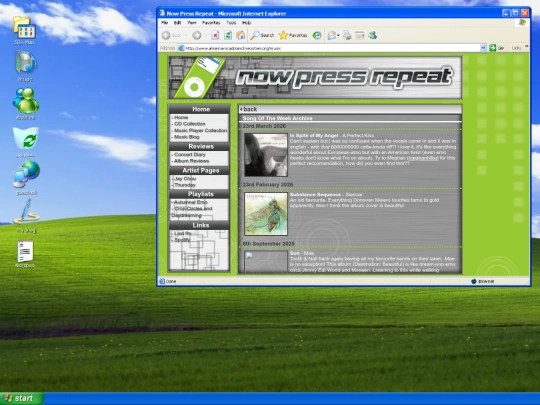The height and width of the screenshot is (405, 540).
Task: Open the Jay Chou artist page link
Action: point(185,178)
